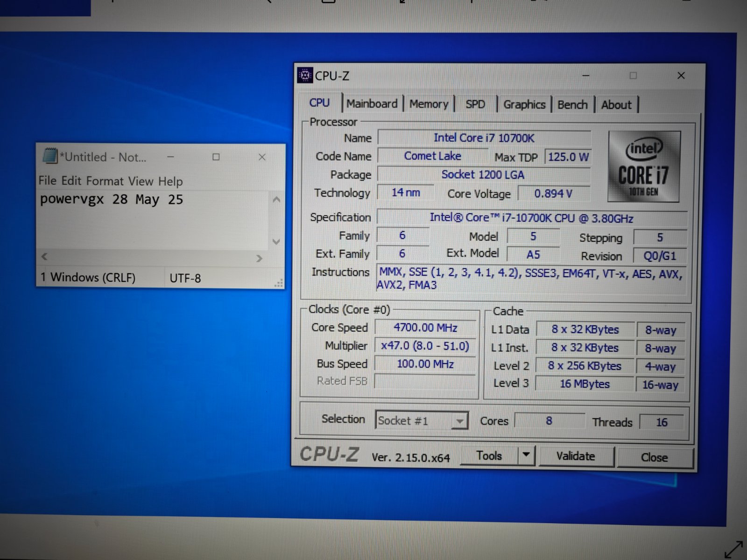Click the Bus Speed value '100.00 MHz'
This screenshot has height=560, width=747.
click(425, 364)
